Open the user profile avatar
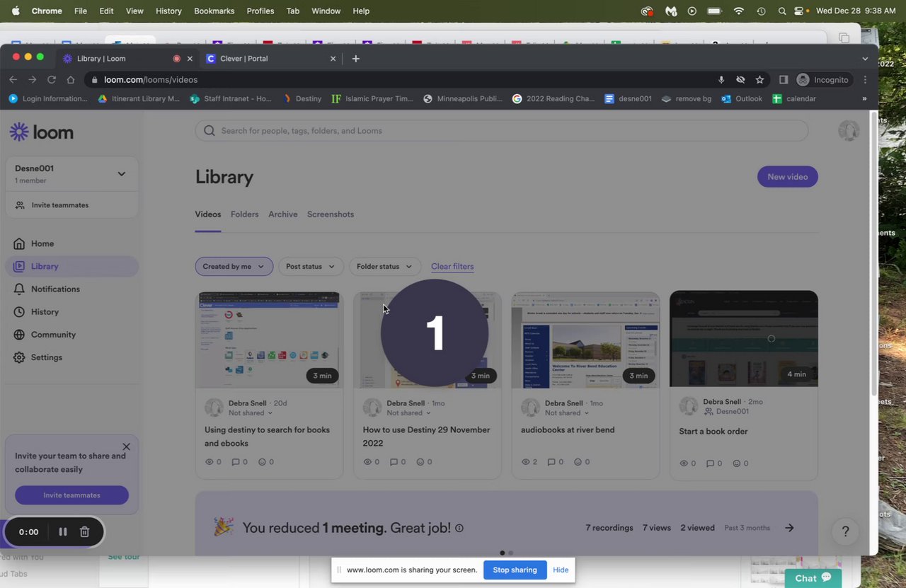Screen dimensions: 906x588 (x=849, y=131)
